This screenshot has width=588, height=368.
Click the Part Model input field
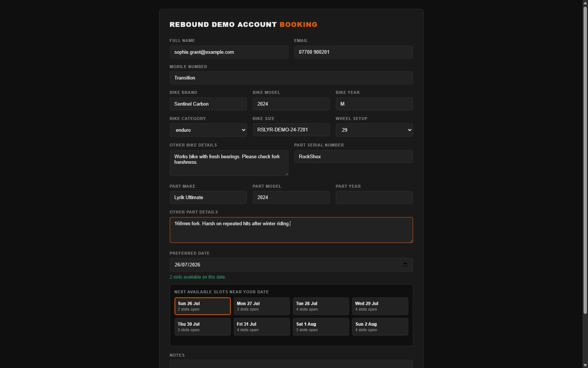coord(291,197)
